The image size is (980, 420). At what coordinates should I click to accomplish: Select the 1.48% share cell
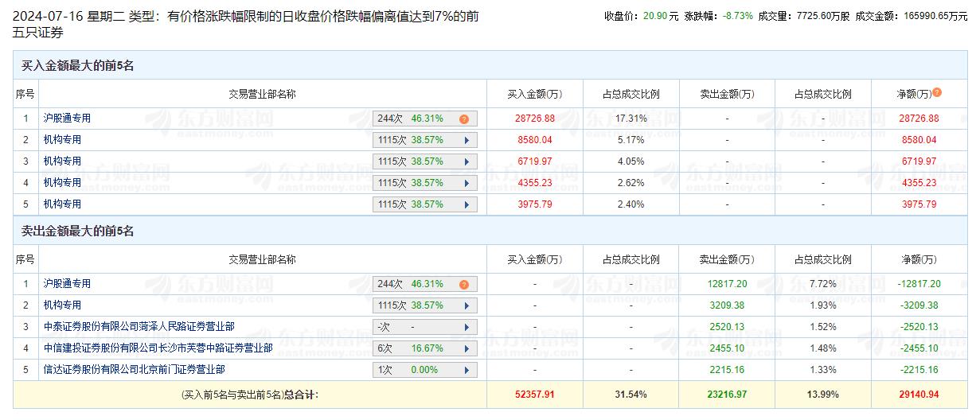pyautogui.click(x=823, y=348)
